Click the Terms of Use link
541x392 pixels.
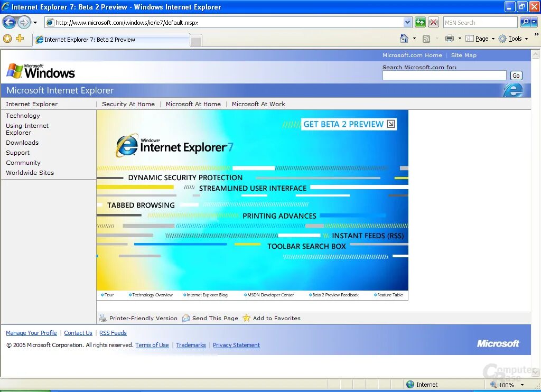pyautogui.click(x=152, y=345)
